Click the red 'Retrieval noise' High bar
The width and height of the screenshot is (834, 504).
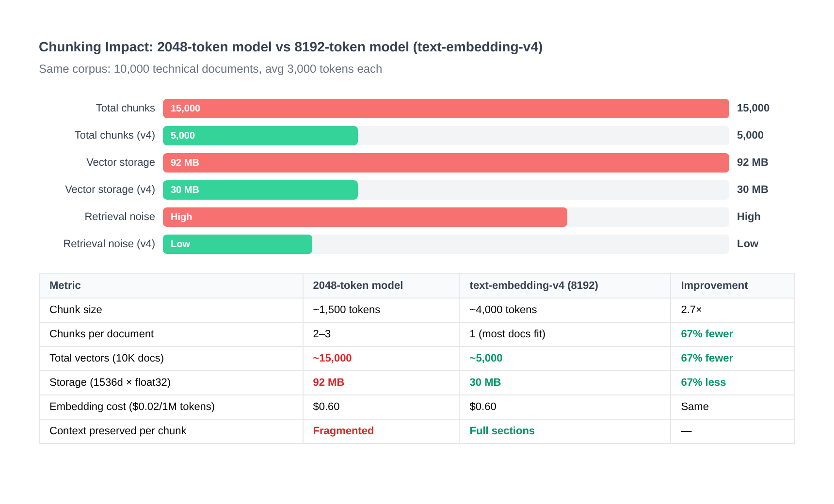(365, 217)
